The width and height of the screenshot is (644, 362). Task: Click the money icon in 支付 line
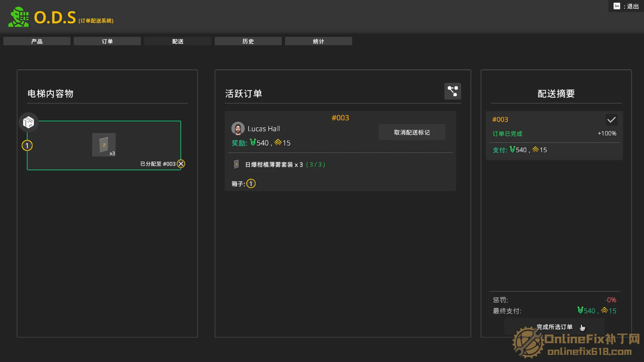click(512, 149)
